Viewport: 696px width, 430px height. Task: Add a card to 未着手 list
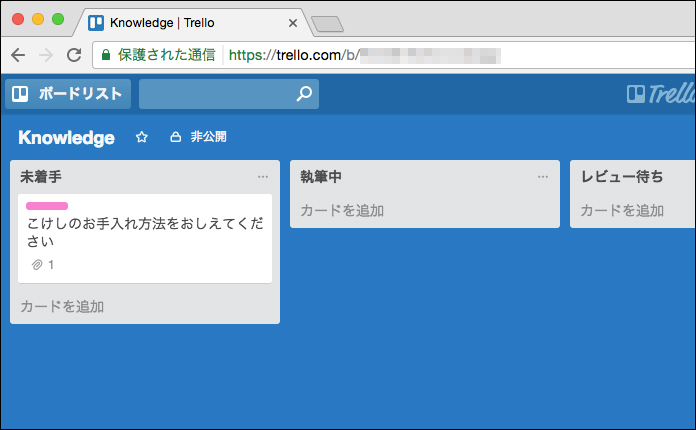coord(62,307)
